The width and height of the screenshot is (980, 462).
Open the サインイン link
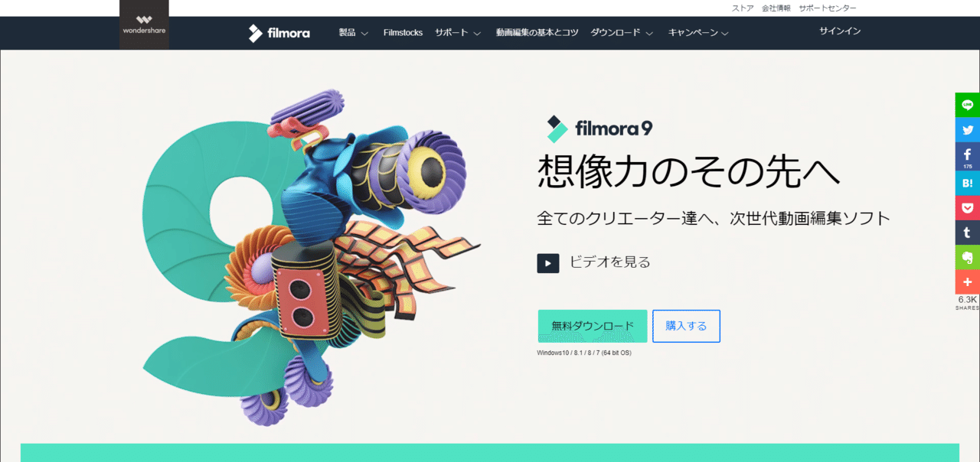(x=840, y=31)
